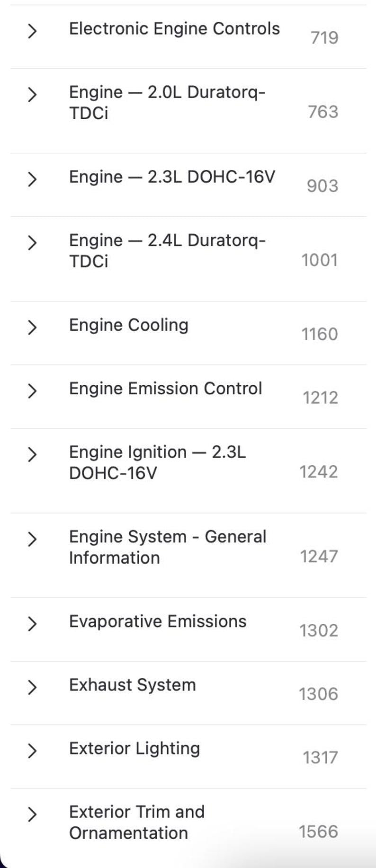
Task: Expand the Electronic Engine Controls chevron
Action: (x=32, y=31)
